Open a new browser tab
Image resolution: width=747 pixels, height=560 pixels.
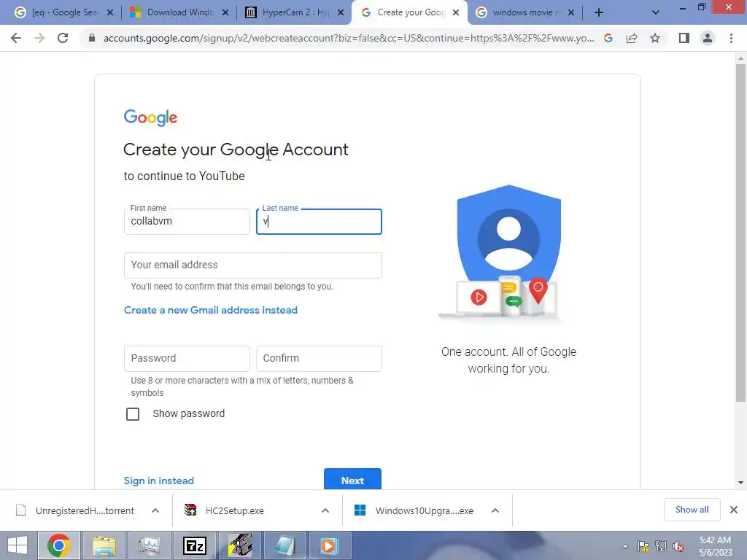[599, 12]
